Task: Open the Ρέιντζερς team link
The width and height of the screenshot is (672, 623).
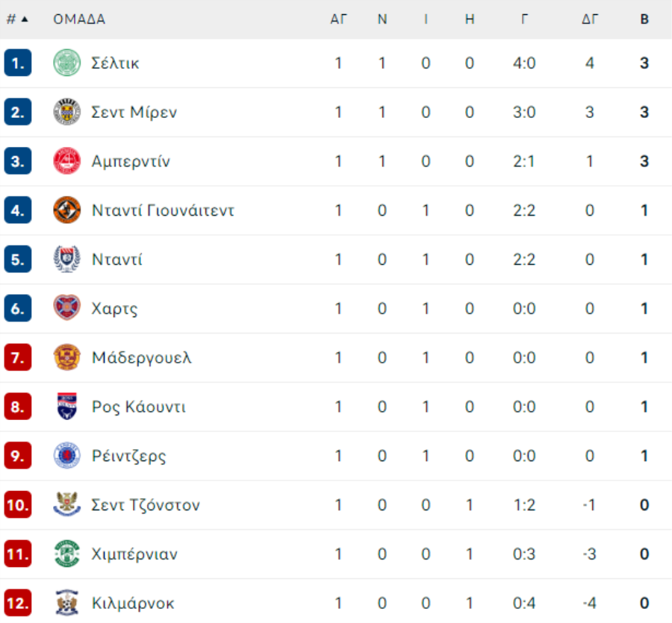Action: point(128,456)
